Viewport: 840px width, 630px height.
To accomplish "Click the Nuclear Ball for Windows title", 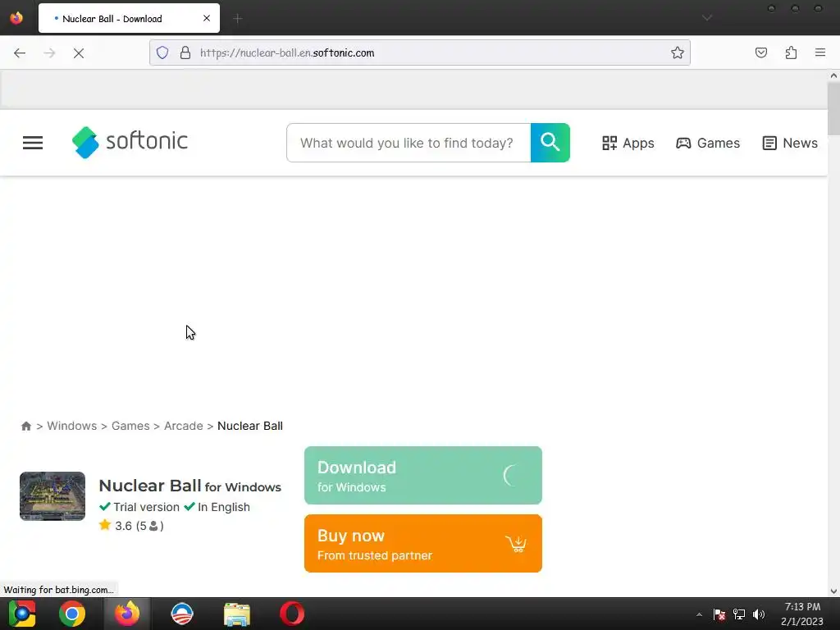I will point(189,486).
